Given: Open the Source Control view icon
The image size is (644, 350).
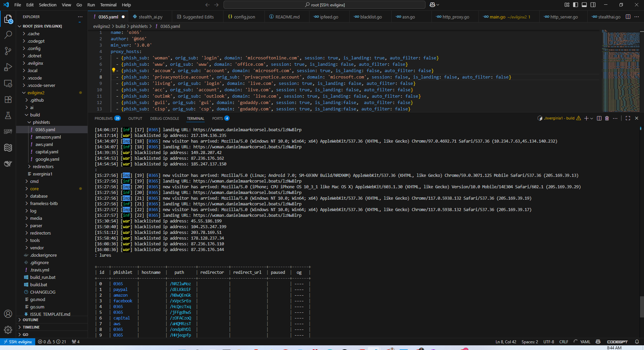Looking at the screenshot, I should pyautogui.click(x=8, y=51).
